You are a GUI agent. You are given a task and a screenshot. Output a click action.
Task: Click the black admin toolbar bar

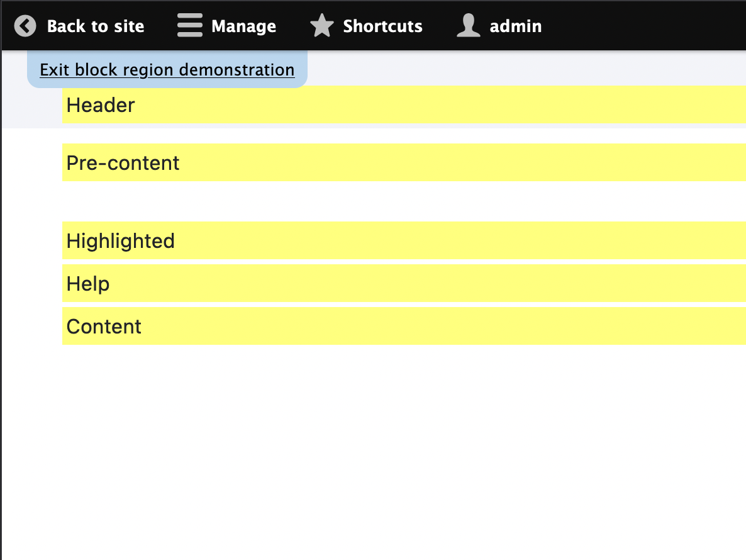click(629, 26)
